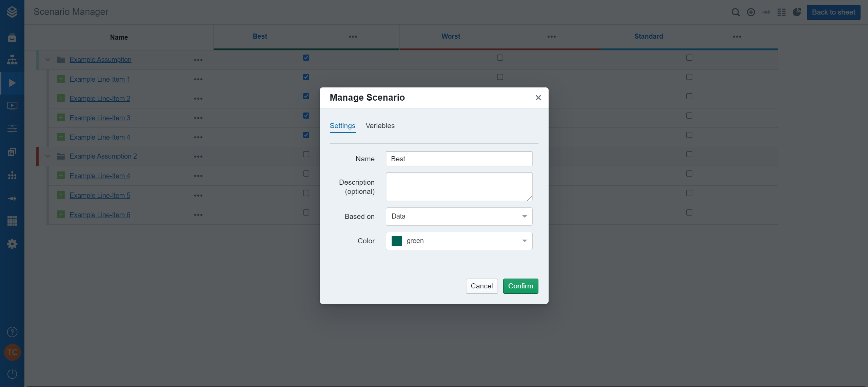The width and height of the screenshot is (868, 387).
Task: Click the power logout icon
Action: (12, 374)
